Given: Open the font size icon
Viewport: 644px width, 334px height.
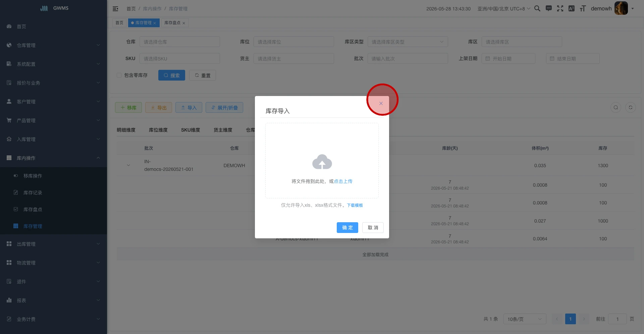Looking at the screenshot, I should (x=583, y=8).
